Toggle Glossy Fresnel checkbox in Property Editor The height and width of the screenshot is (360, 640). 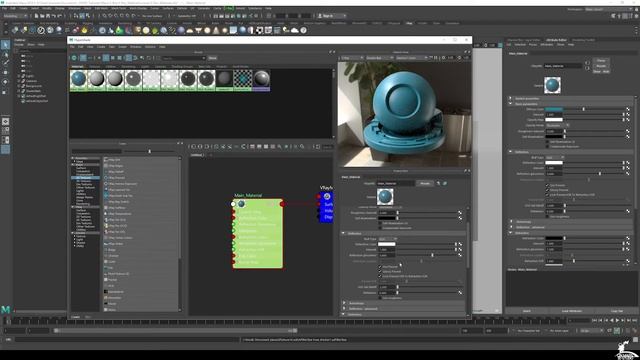pos(380,271)
